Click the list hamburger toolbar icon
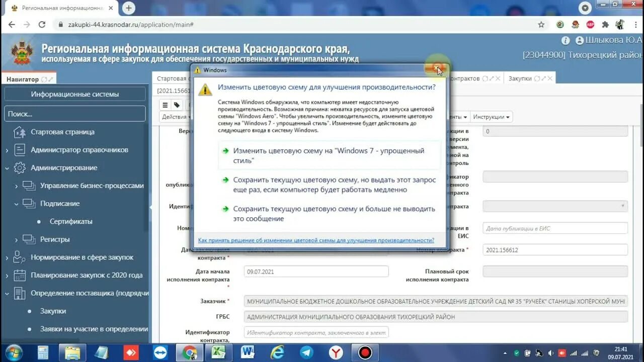644x362 pixels. click(x=165, y=105)
